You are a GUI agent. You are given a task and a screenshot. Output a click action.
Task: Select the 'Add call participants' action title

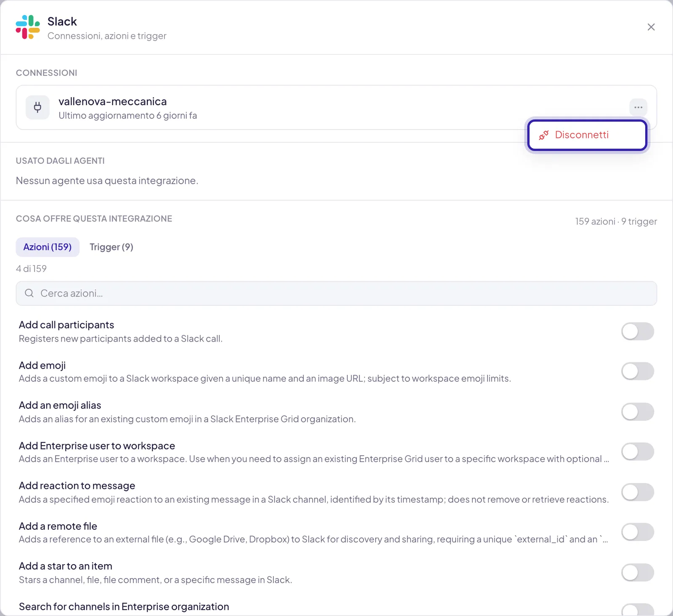tap(66, 325)
